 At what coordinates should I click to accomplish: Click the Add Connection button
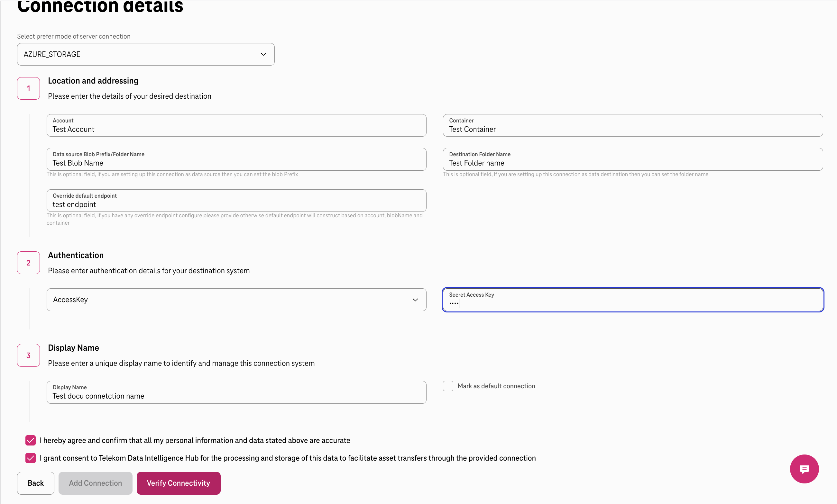tap(96, 483)
